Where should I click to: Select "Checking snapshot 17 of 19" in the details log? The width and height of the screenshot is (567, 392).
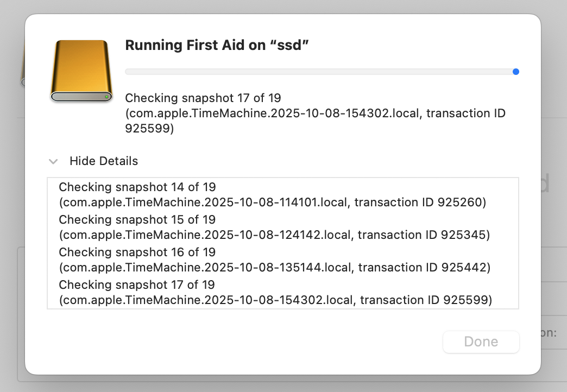click(137, 285)
